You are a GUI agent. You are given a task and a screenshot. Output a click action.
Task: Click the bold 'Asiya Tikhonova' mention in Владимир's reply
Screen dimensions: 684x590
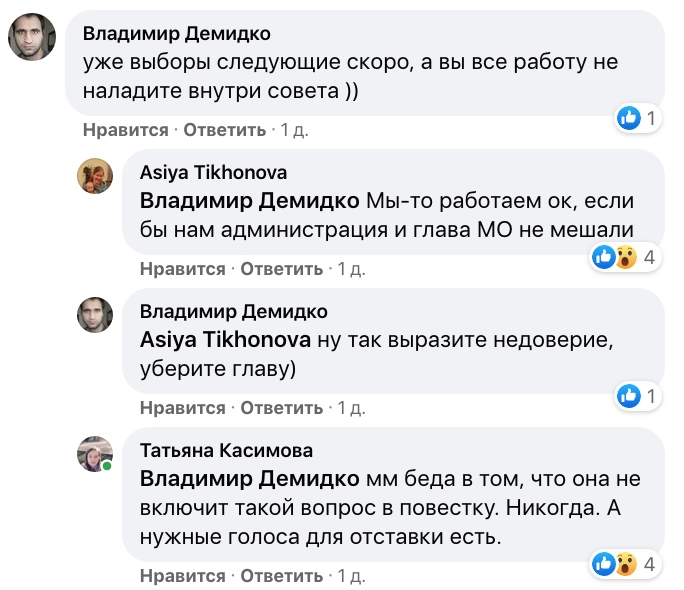(x=226, y=339)
